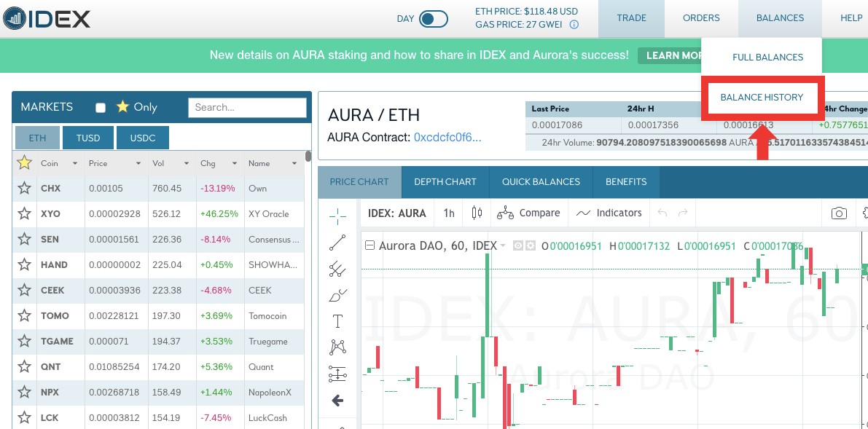Select the trend line drawing tool
The width and height of the screenshot is (868, 429).
point(337,242)
